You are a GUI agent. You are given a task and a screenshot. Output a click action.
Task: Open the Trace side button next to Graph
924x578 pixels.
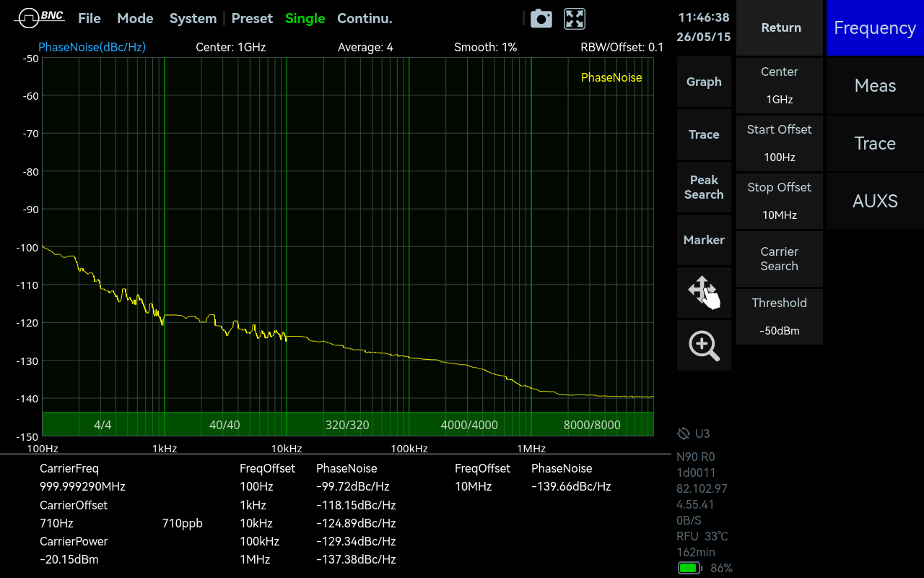pyautogui.click(x=704, y=134)
